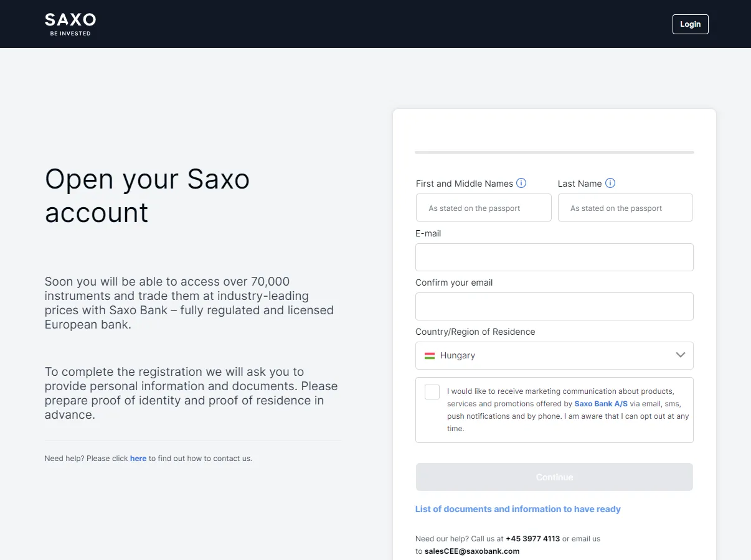
Task: Focus the Confirm your email field
Action: pyautogui.click(x=554, y=306)
